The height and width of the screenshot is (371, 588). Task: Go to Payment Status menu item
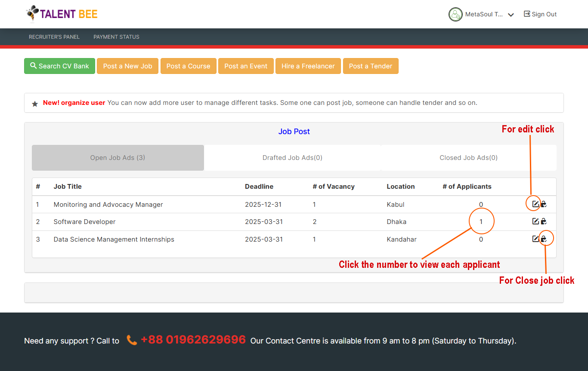pyautogui.click(x=116, y=37)
